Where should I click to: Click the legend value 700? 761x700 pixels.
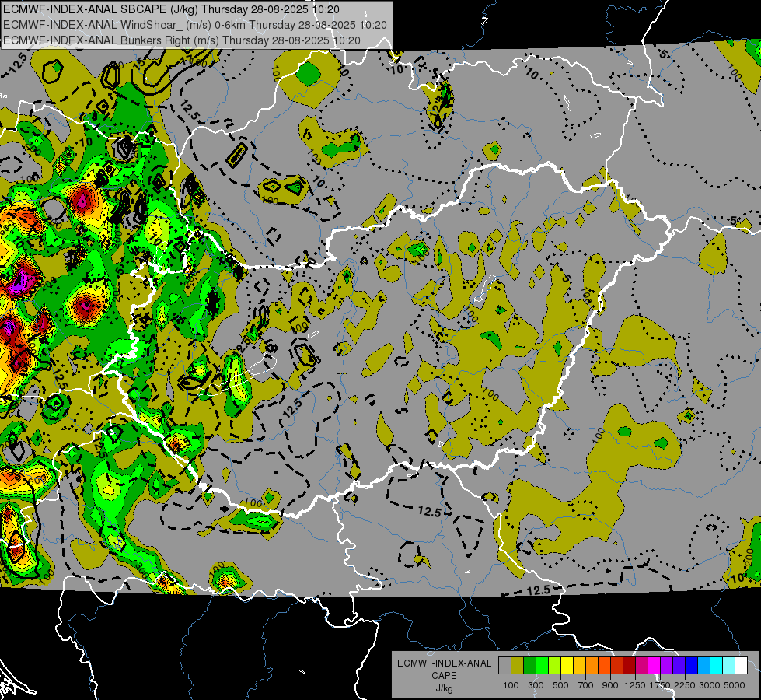point(586,685)
